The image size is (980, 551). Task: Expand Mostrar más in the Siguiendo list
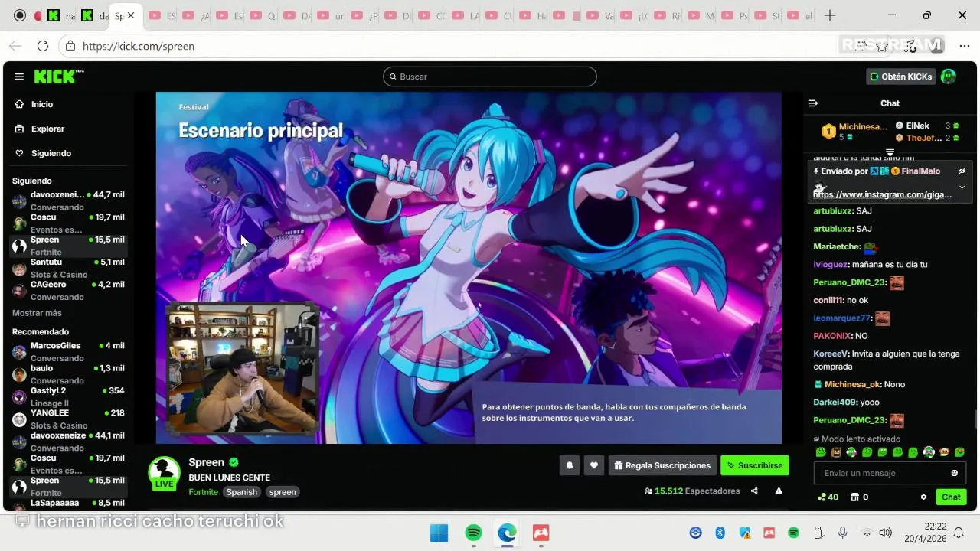tap(37, 313)
